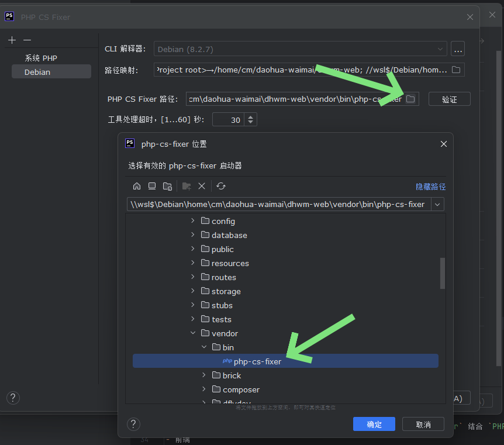Browse for PHP CS Fixer path folder
Screen dimensions: 504x445
(x=410, y=99)
